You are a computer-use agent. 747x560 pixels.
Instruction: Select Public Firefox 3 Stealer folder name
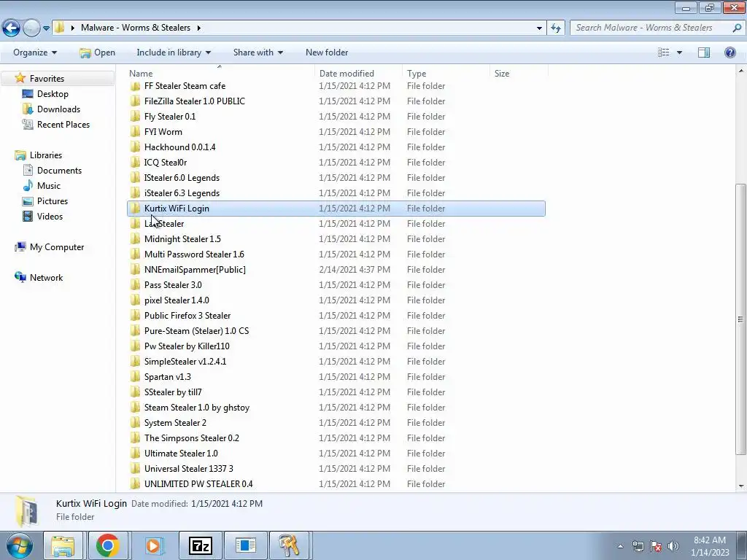pyautogui.click(x=187, y=315)
